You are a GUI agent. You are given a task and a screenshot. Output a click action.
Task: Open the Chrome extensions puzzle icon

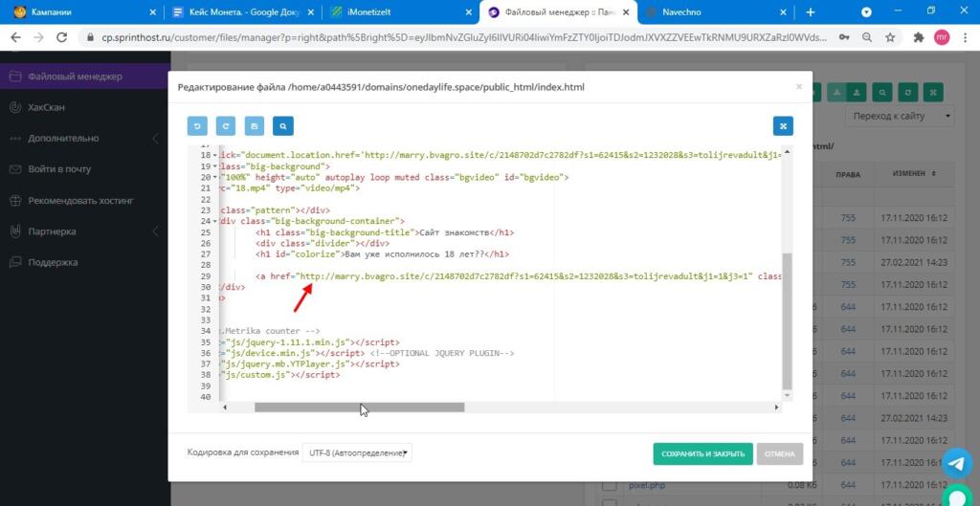[919, 38]
